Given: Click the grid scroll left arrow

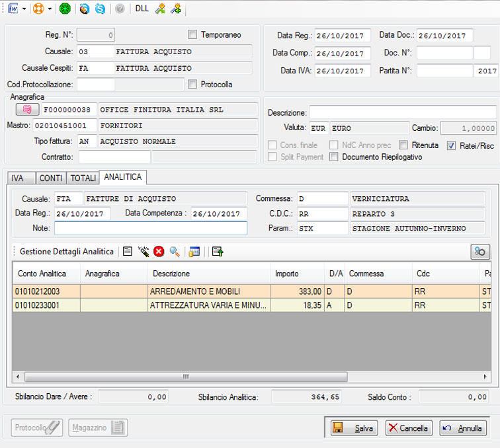Looking at the screenshot, I should pyautogui.click(x=18, y=377).
